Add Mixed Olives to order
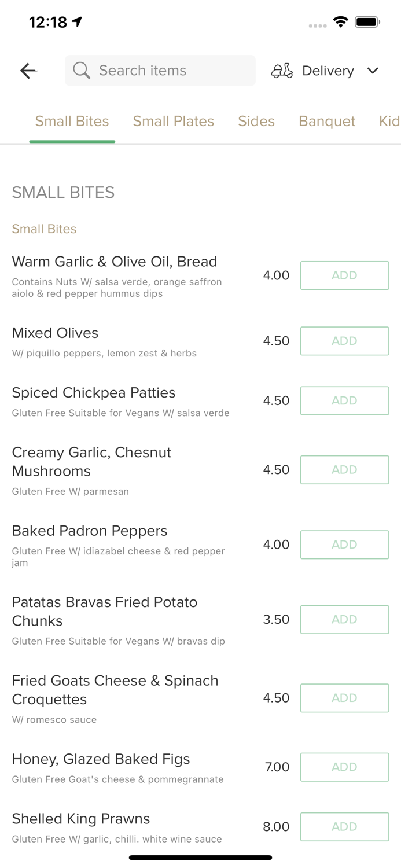 click(344, 341)
